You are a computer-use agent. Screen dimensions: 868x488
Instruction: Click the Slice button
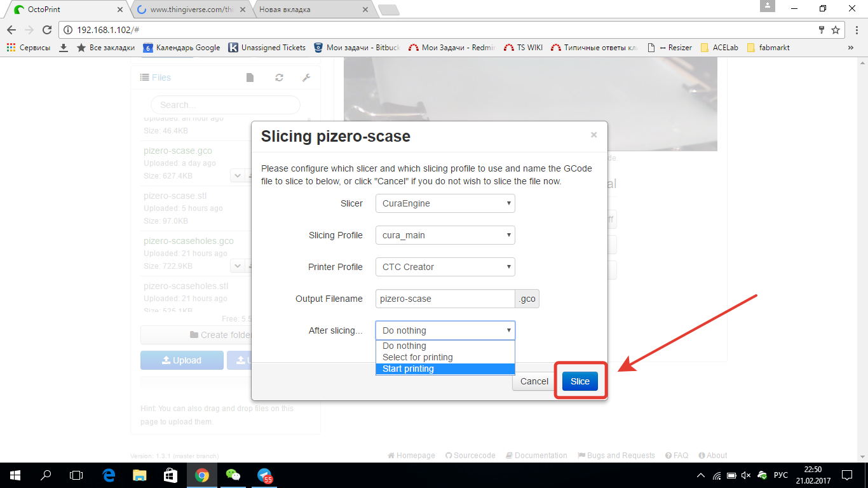pos(580,381)
